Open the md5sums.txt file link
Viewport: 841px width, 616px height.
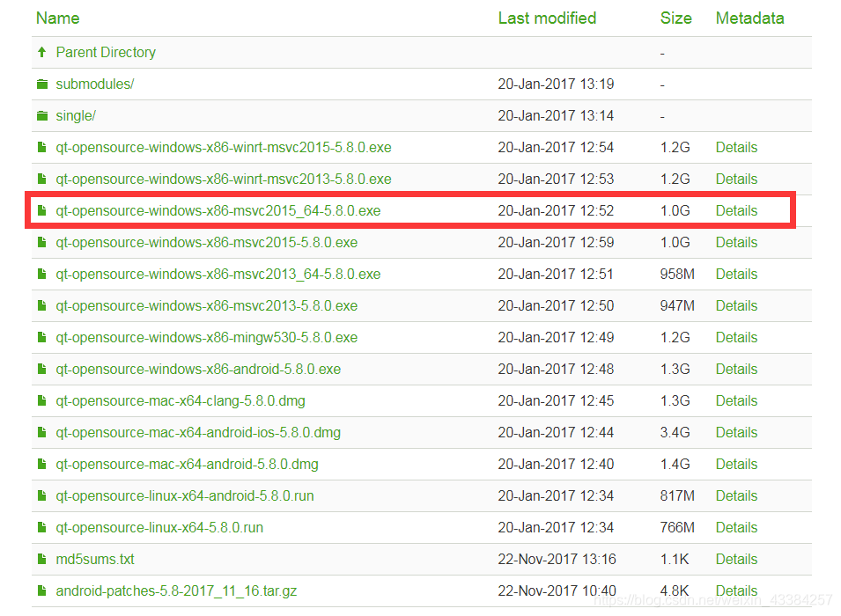(x=95, y=559)
